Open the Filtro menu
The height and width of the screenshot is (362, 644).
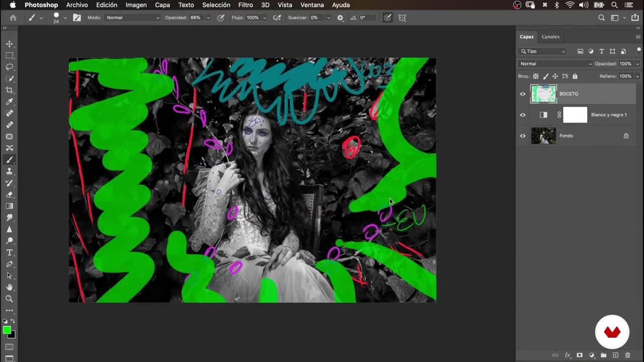246,5
